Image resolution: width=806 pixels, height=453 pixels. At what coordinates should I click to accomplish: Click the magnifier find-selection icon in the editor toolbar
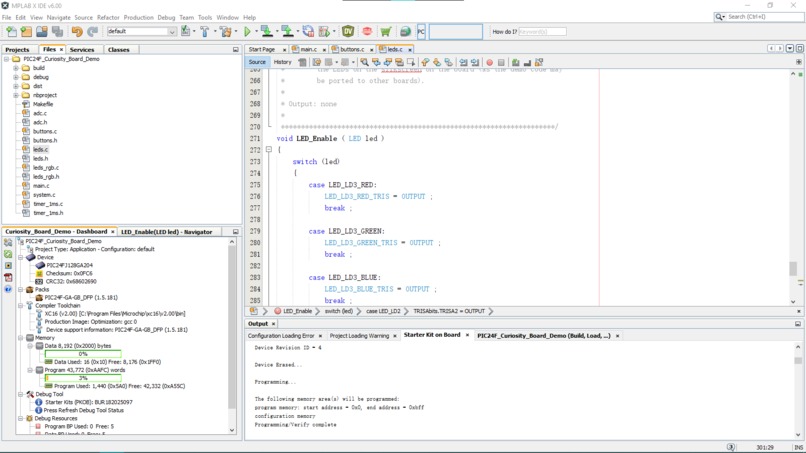364,62
